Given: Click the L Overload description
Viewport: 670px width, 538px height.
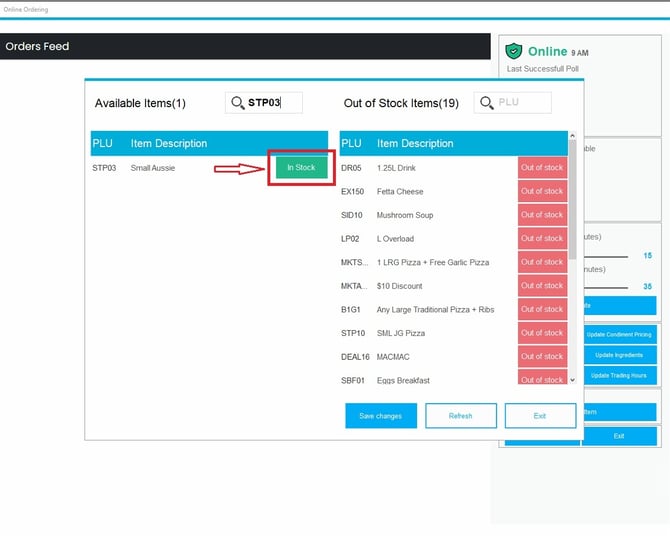Looking at the screenshot, I should click(395, 239).
